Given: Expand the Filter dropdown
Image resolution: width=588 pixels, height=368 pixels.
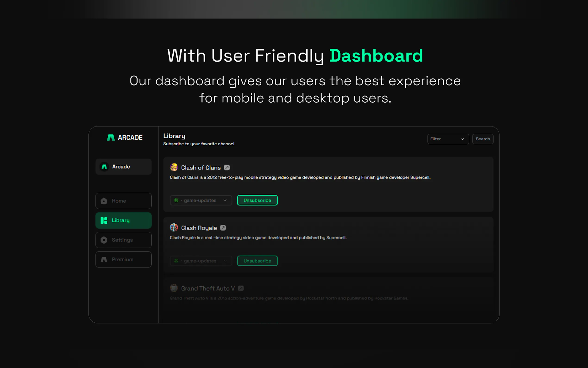Looking at the screenshot, I should click(x=448, y=139).
